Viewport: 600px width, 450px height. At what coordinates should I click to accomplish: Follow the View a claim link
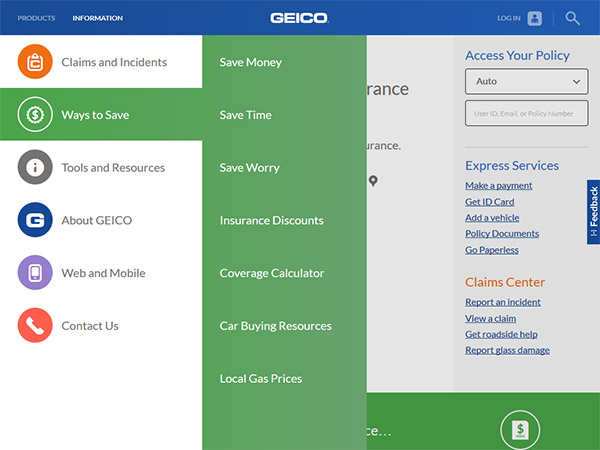tap(491, 318)
